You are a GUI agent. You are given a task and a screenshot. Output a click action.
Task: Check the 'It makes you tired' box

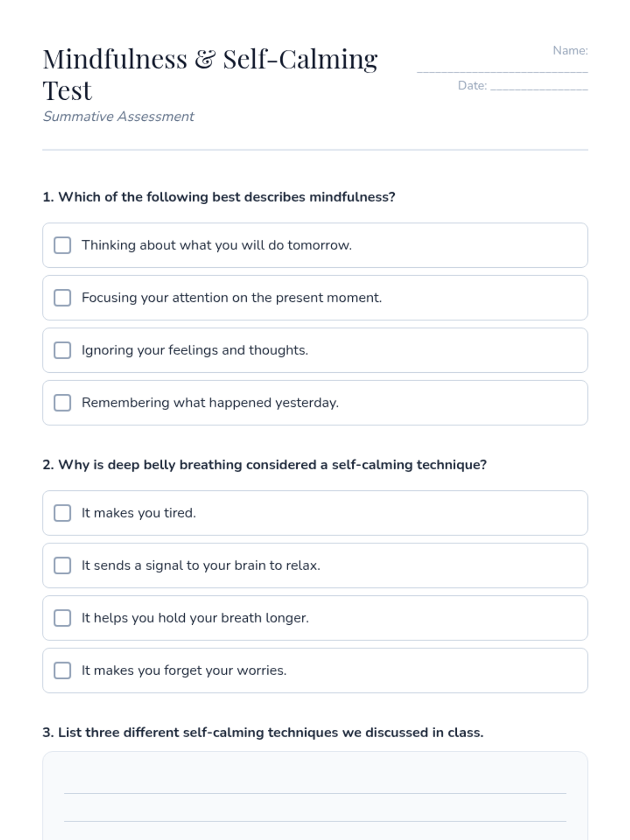62,513
